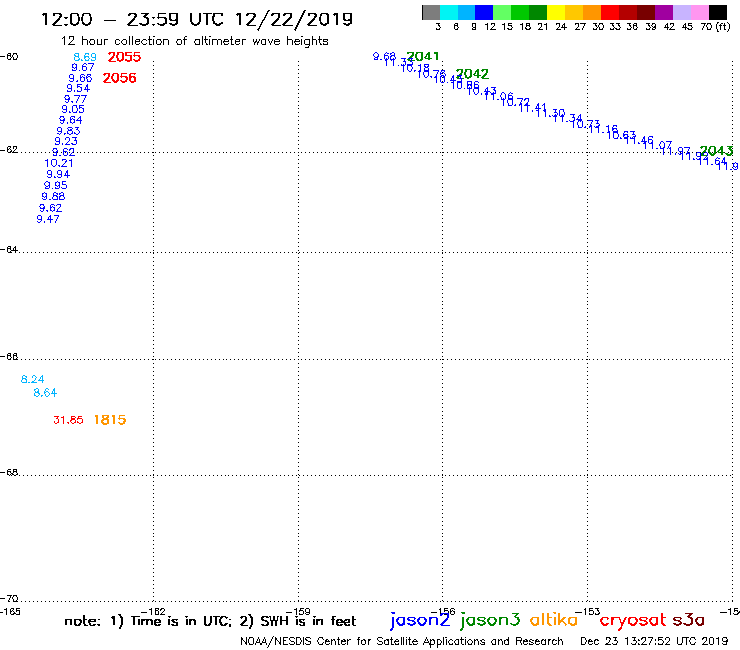The height and width of the screenshot is (650, 740).
Task: Click the -165 longitude axis label
Action: coord(10,612)
